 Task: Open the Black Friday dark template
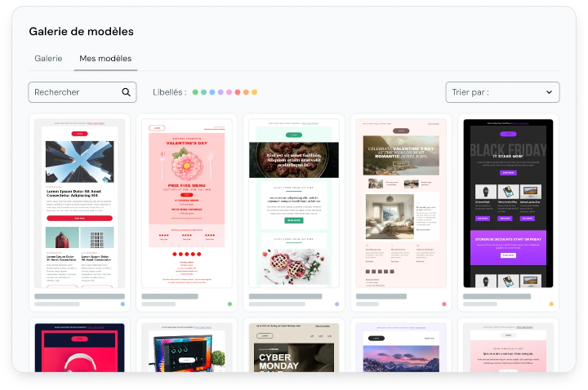(508, 204)
